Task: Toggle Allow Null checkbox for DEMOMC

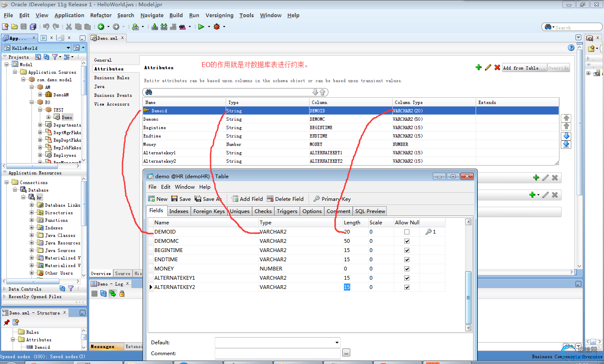Action: tap(406, 241)
